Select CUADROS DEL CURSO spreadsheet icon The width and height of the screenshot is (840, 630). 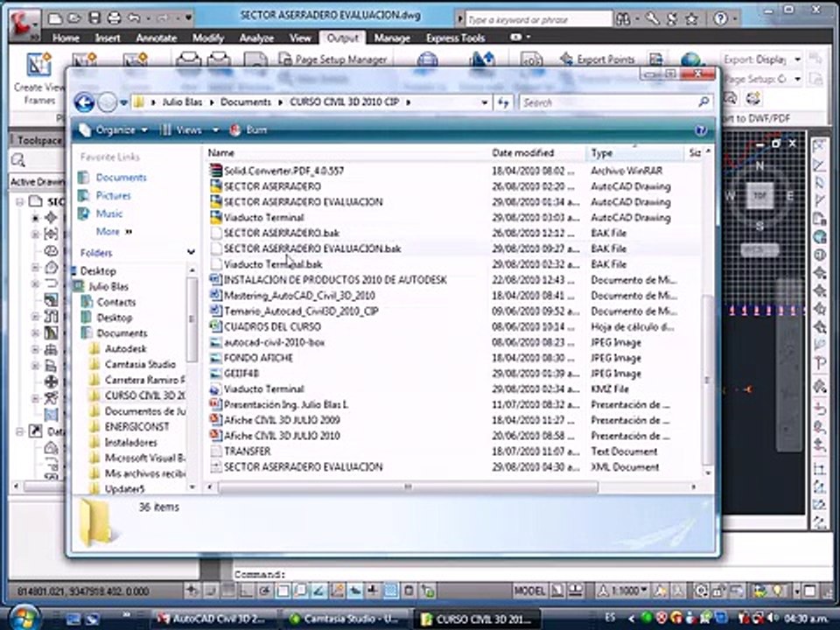[215, 326]
